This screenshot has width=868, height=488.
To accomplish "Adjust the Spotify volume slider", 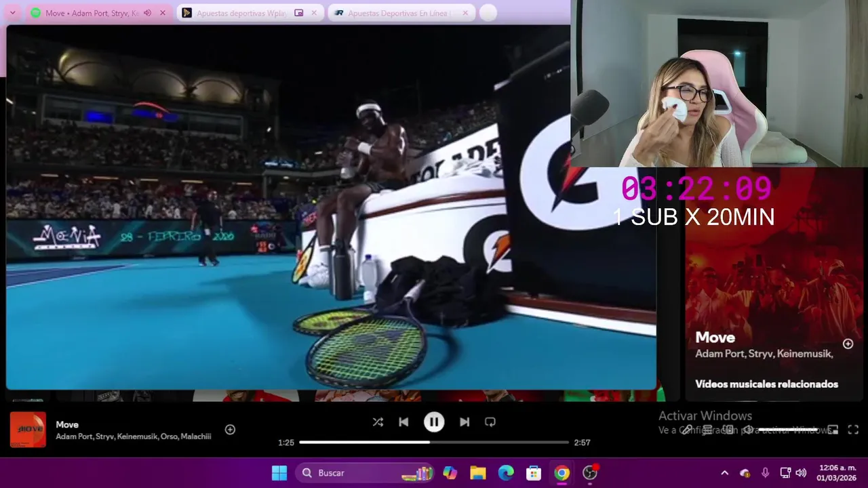I will click(788, 430).
